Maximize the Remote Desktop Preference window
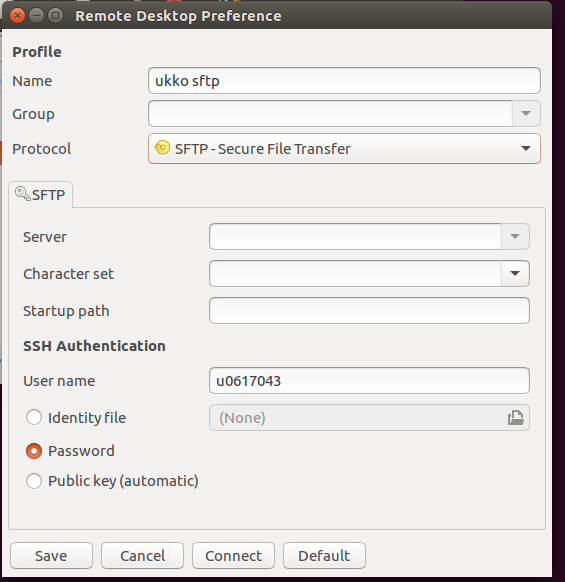The image size is (565, 582). (56, 16)
